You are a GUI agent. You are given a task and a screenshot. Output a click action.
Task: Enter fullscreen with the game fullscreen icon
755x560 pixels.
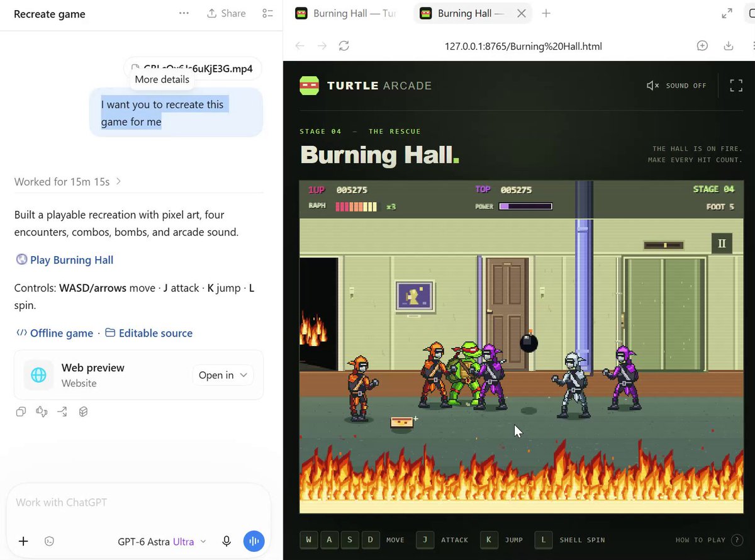point(736,86)
